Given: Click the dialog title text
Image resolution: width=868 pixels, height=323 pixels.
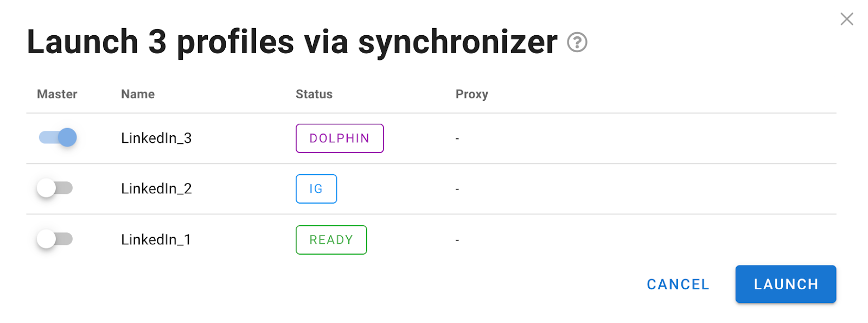Looking at the screenshot, I should point(292,42).
